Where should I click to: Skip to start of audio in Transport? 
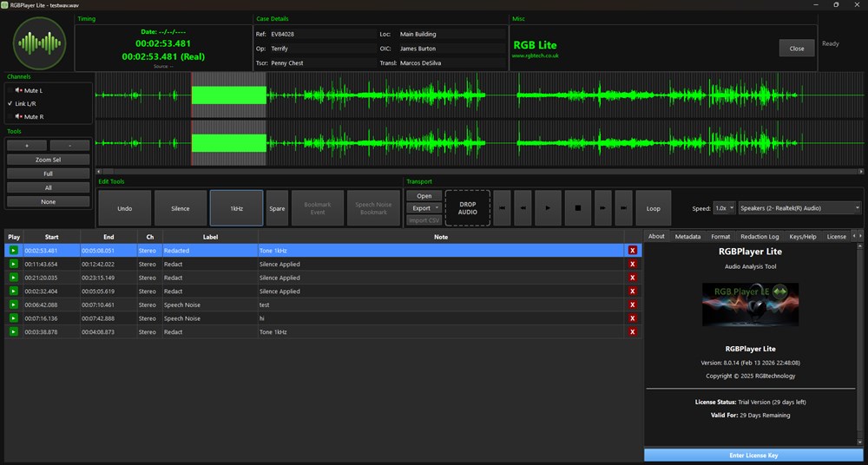point(502,208)
